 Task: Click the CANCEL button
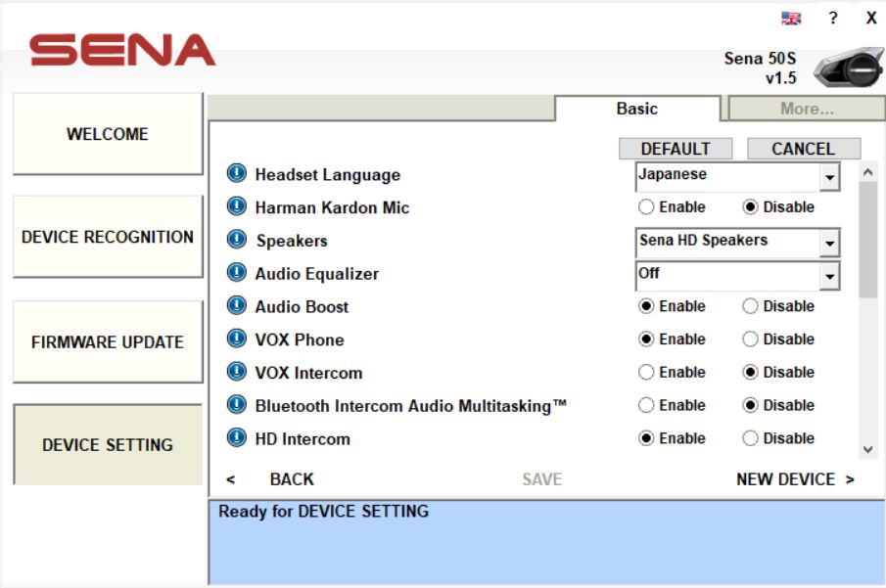(803, 149)
